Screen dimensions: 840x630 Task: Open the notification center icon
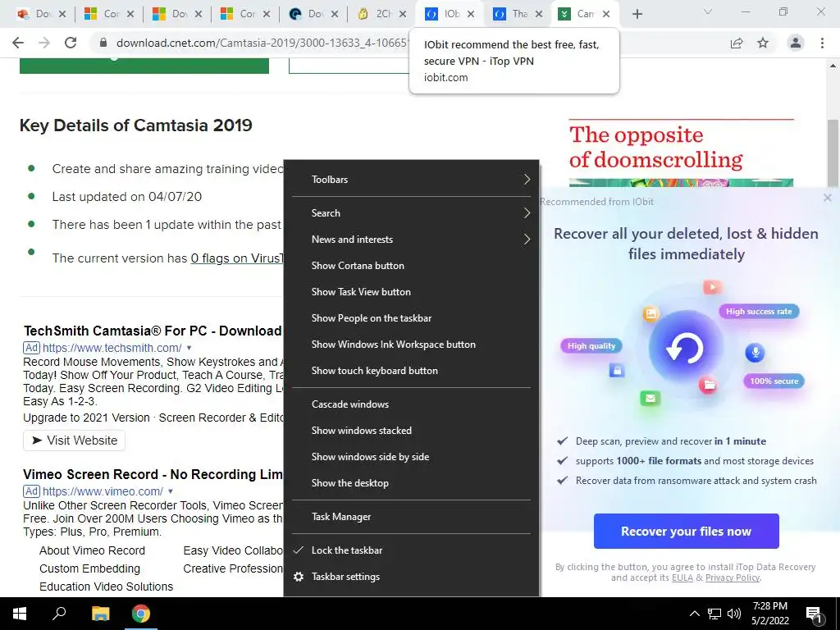point(815,614)
